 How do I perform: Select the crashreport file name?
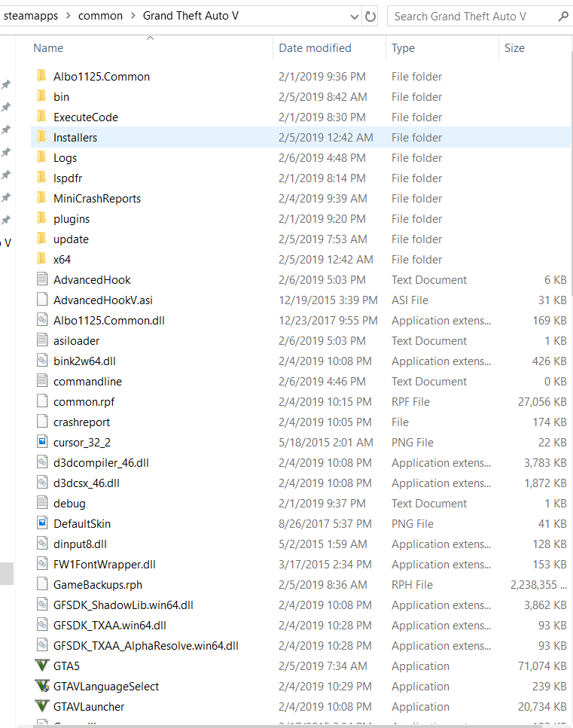click(x=82, y=422)
